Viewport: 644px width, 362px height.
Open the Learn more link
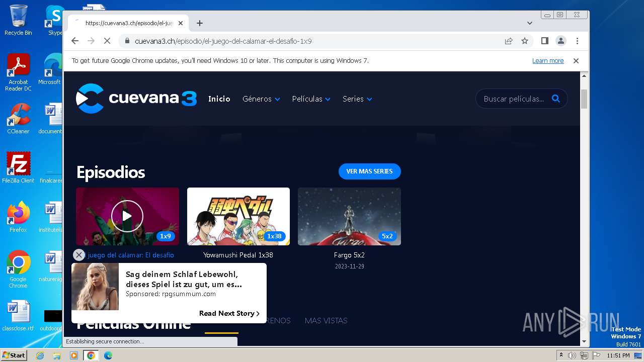point(548,61)
